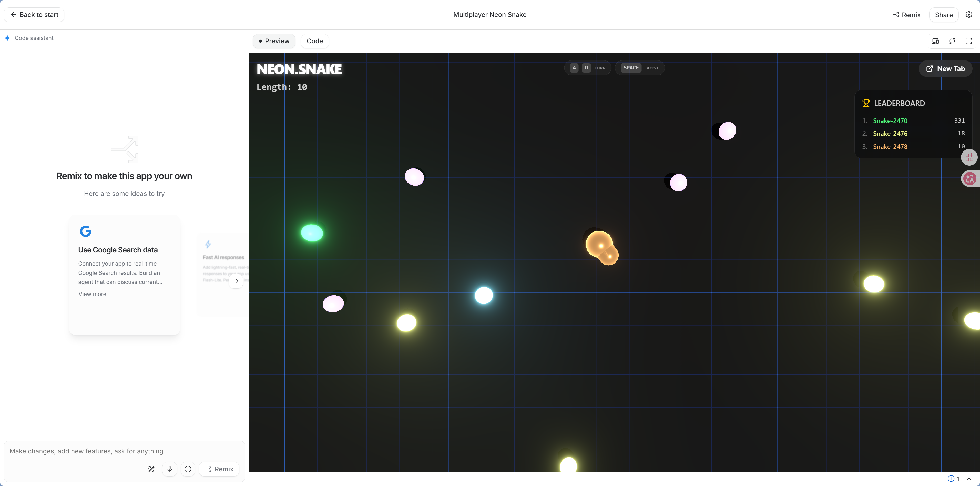Click the microphone voice input icon
The width and height of the screenshot is (980, 486).
tap(170, 469)
